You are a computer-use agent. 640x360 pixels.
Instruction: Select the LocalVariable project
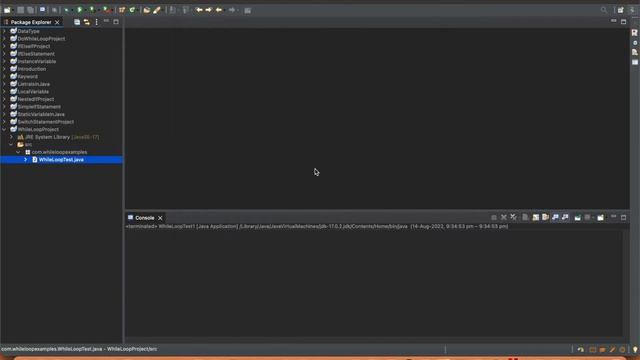point(33,91)
